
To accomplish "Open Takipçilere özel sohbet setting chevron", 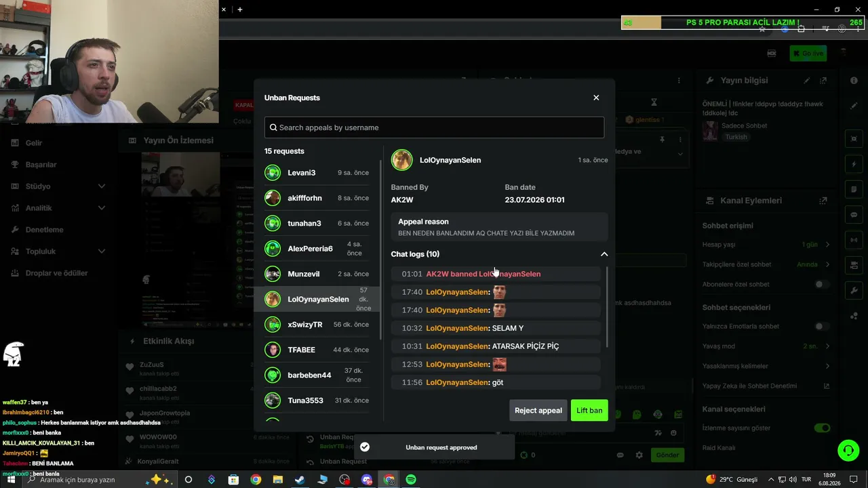I will 827,264.
